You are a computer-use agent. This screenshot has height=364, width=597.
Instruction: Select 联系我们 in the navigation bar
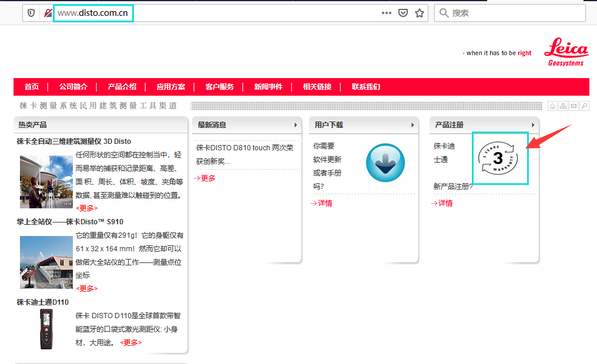[366, 87]
